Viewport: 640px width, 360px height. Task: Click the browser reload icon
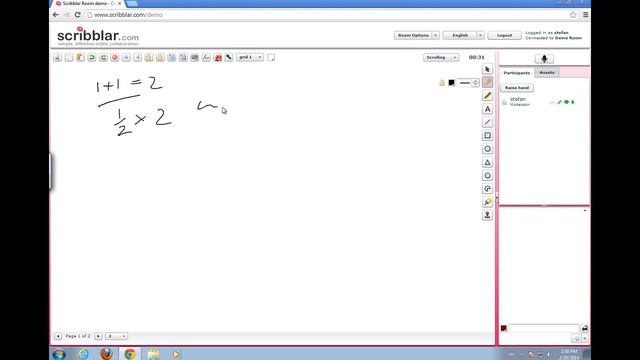(x=77, y=15)
